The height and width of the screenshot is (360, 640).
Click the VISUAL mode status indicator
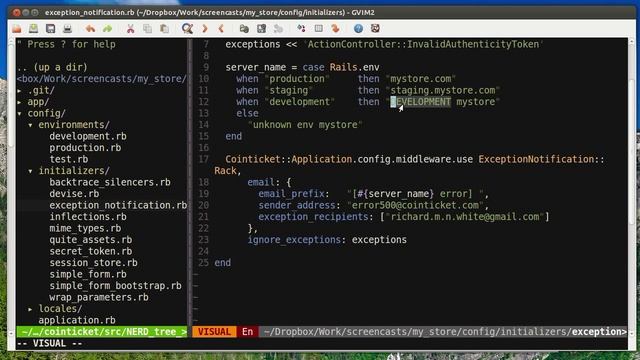tap(214, 332)
